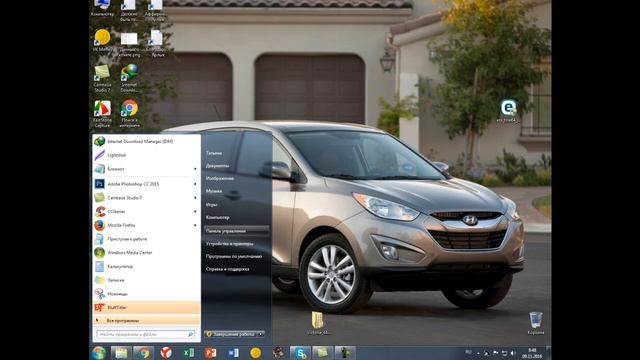The width and height of the screenshot is (640, 360).
Task: Select Компьютер desktop icon
Action: (x=102, y=9)
